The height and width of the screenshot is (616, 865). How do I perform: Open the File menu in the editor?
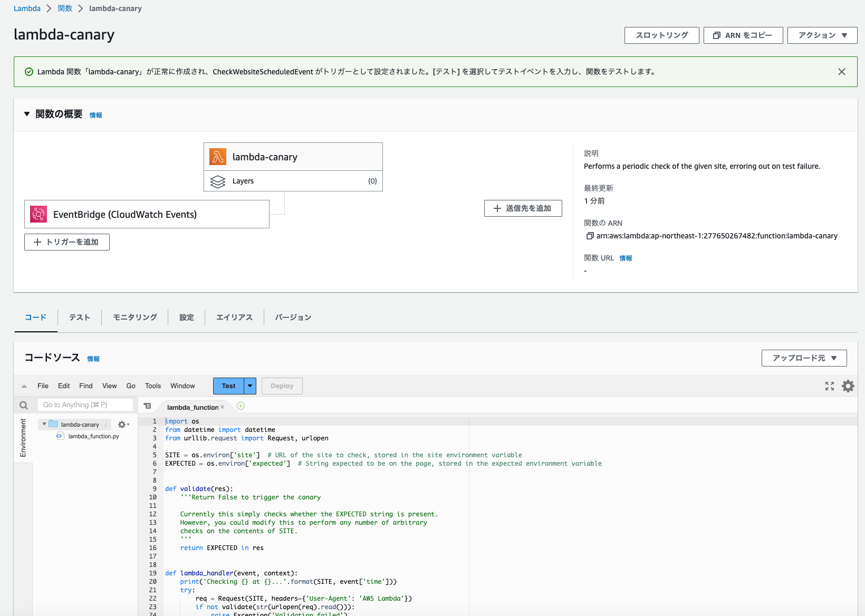(x=43, y=386)
